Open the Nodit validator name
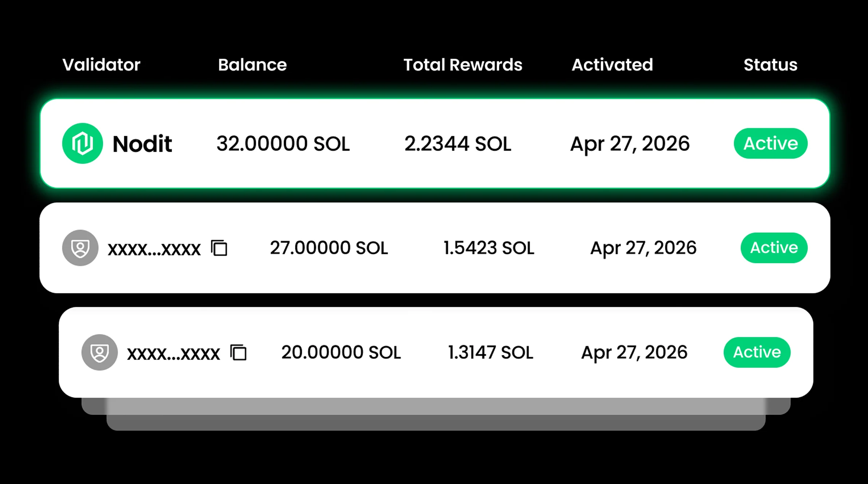Screen dimensions: 868x484 pos(142,144)
